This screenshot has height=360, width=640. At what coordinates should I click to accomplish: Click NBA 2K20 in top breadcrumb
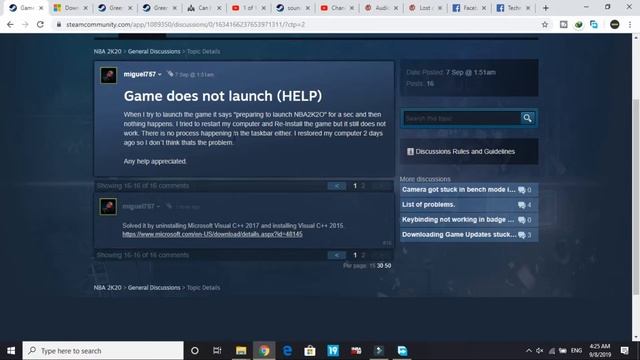tap(107, 51)
